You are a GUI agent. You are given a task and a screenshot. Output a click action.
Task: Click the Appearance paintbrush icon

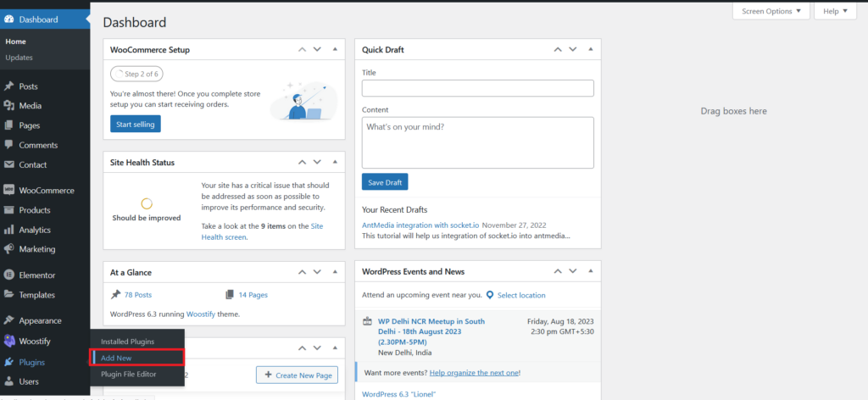8,320
